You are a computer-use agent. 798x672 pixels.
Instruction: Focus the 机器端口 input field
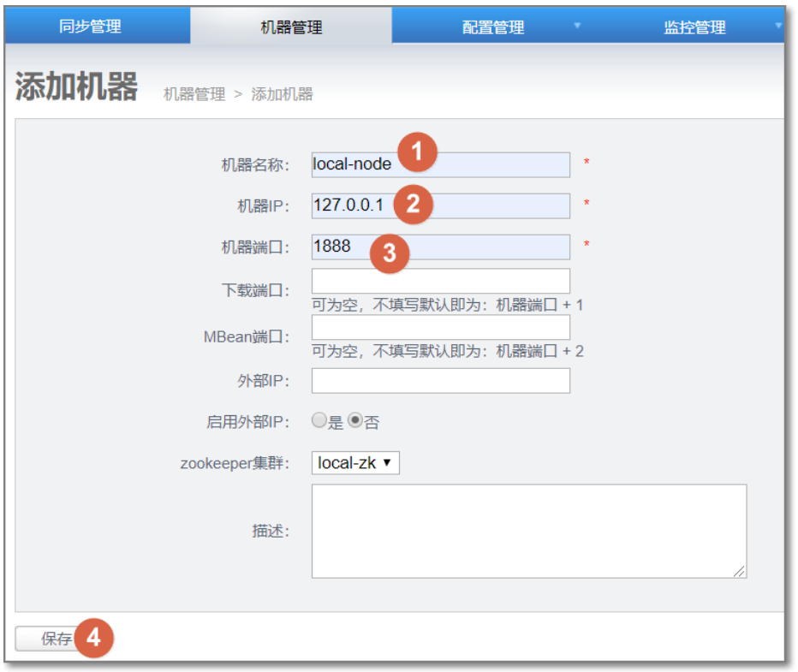441,247
